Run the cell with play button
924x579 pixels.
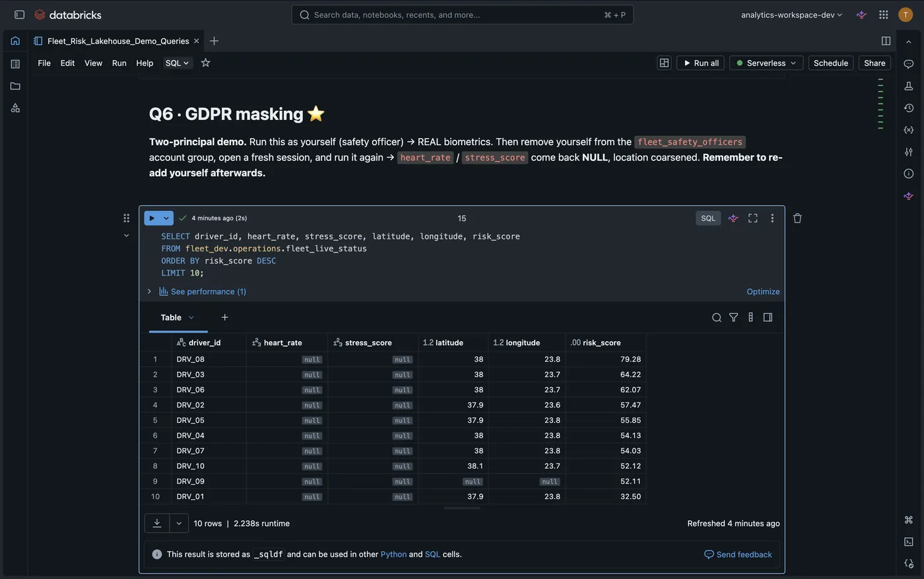click(x=152, y=218)
